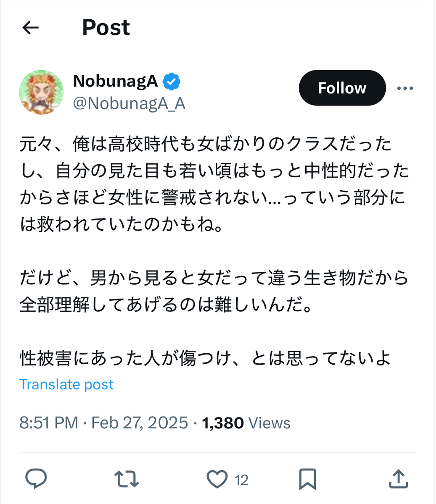Share the post via upload icon

pos(398,479)
